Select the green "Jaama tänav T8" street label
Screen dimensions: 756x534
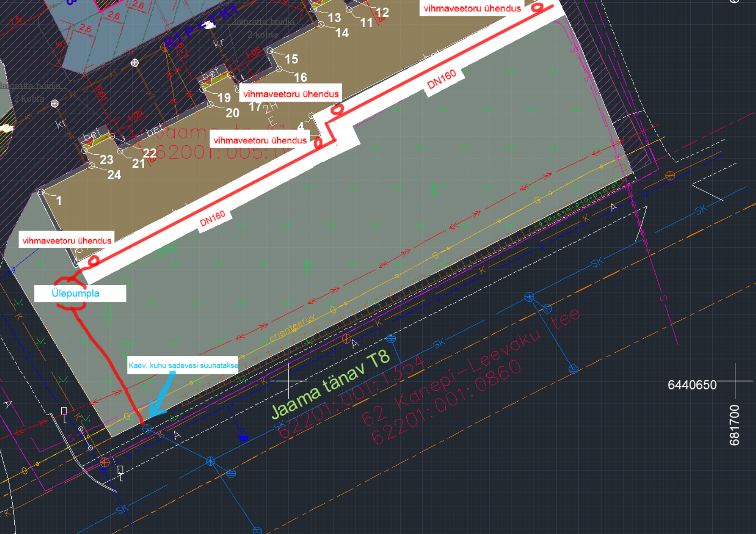tap(330, 384)
